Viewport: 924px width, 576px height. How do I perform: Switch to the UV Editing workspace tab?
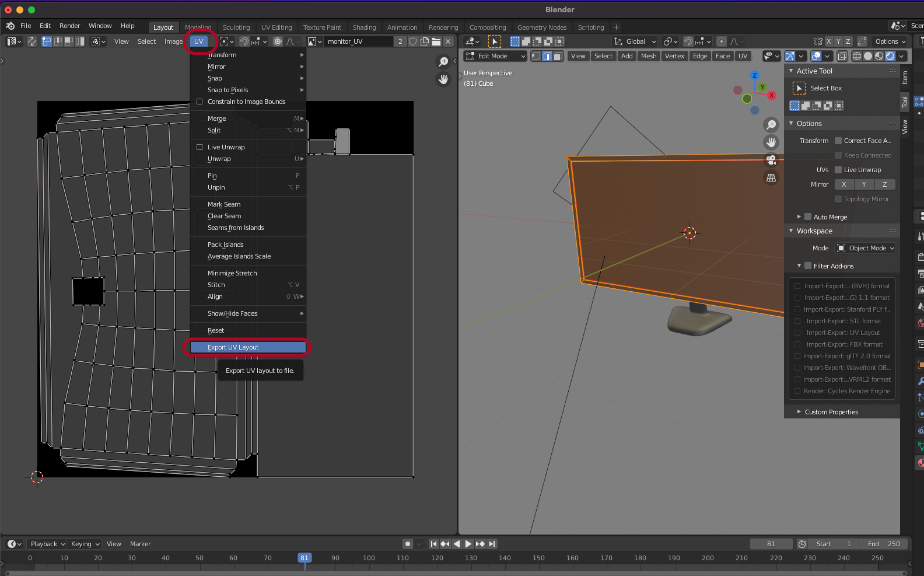276,27
